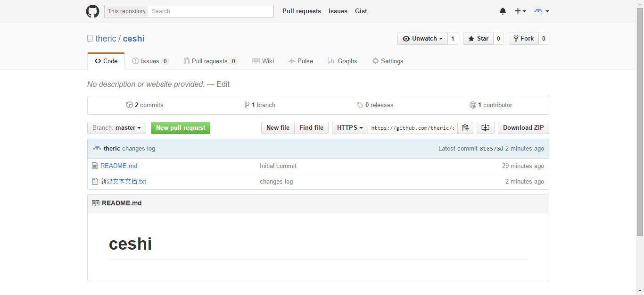This screenshot has height=295, width=644.
Task: Open the README.md file
Action: pos(119,166)
